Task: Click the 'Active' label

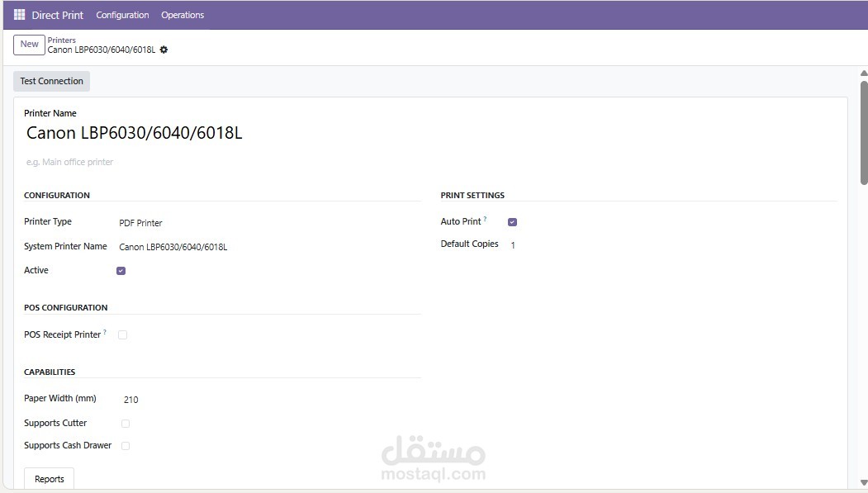Action: click(x=36, y=270)
